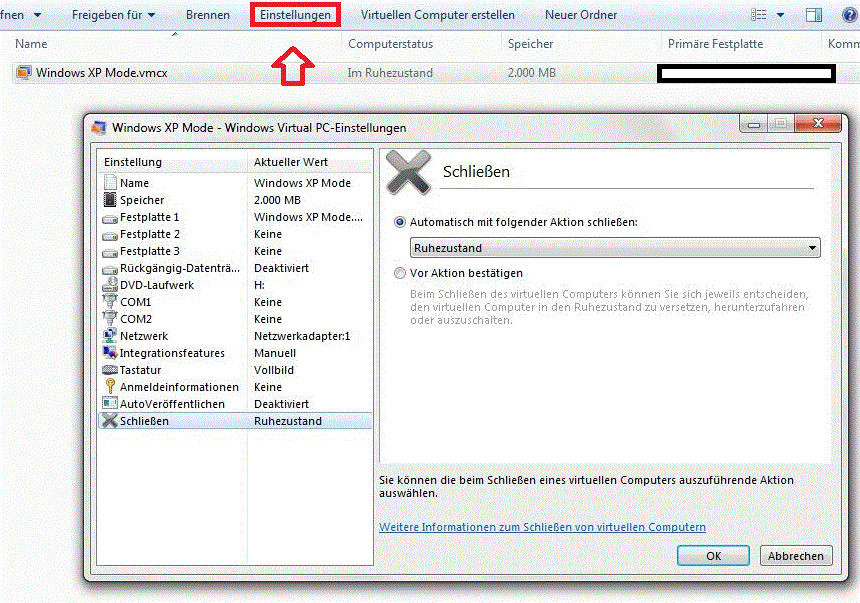Select 'Automatisch mit folgender Aktion schließen' radio button
Viewport: 860px width, 603px height.
(x=400, y=222)
